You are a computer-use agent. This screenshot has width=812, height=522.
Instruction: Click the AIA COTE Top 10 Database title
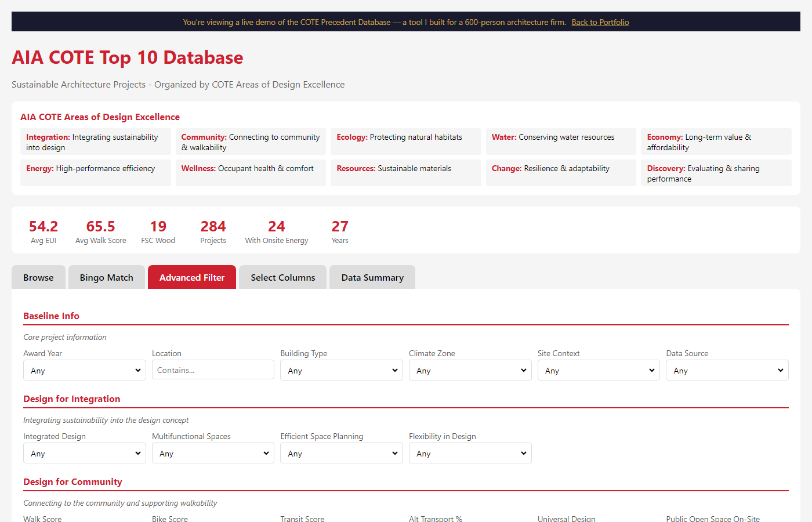tap(128, 57)
